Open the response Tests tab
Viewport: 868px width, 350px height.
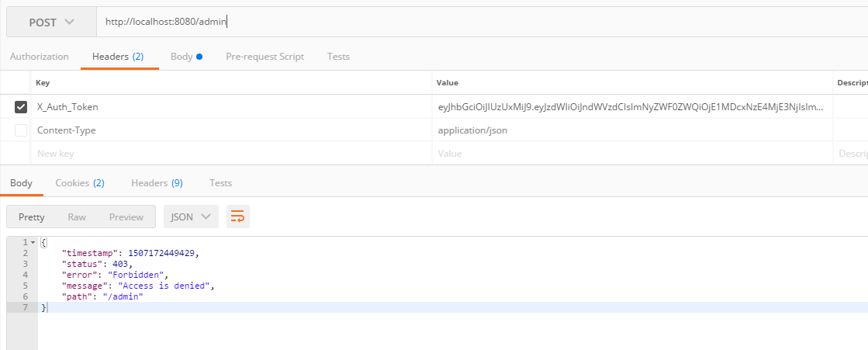(220, 183)
